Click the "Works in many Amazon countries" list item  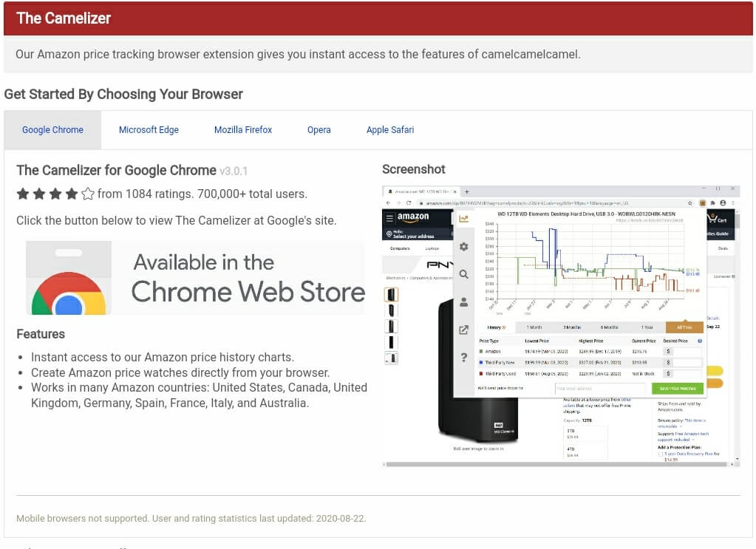tap(199, 395)
